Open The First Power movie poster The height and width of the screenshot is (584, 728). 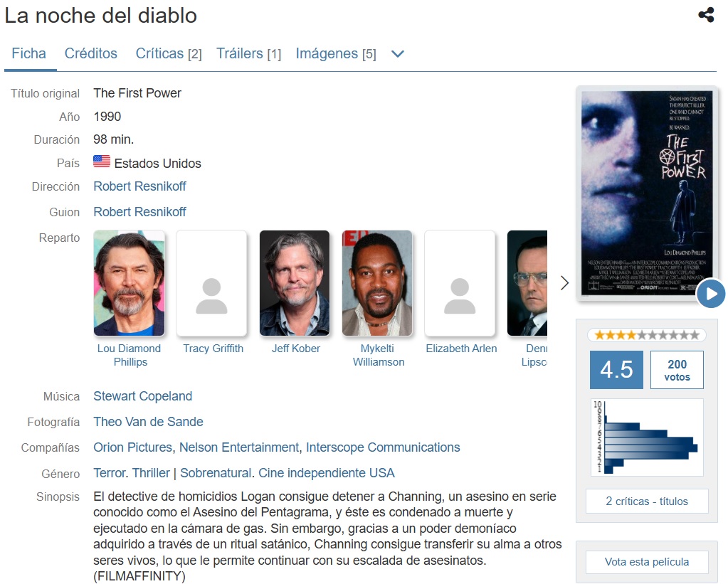pos(646,193)
